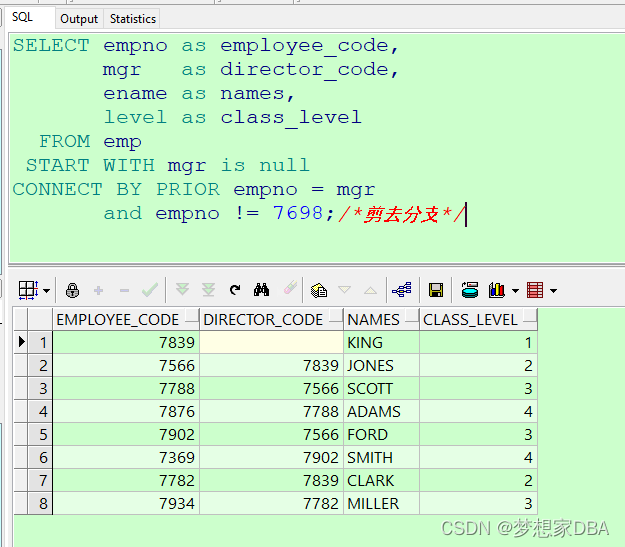Click the cell containing JONES
The image size is (625, 547).
[381, 366]
